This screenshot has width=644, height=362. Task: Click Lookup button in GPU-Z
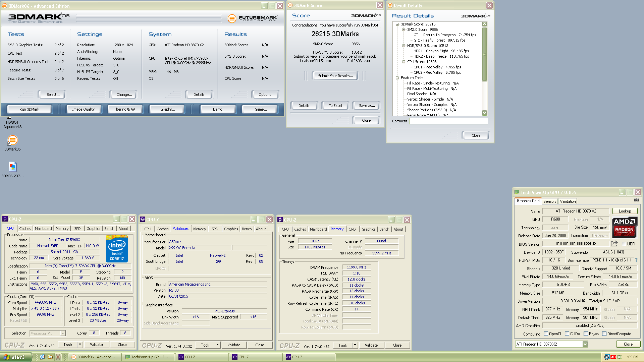tap(625, 211)
